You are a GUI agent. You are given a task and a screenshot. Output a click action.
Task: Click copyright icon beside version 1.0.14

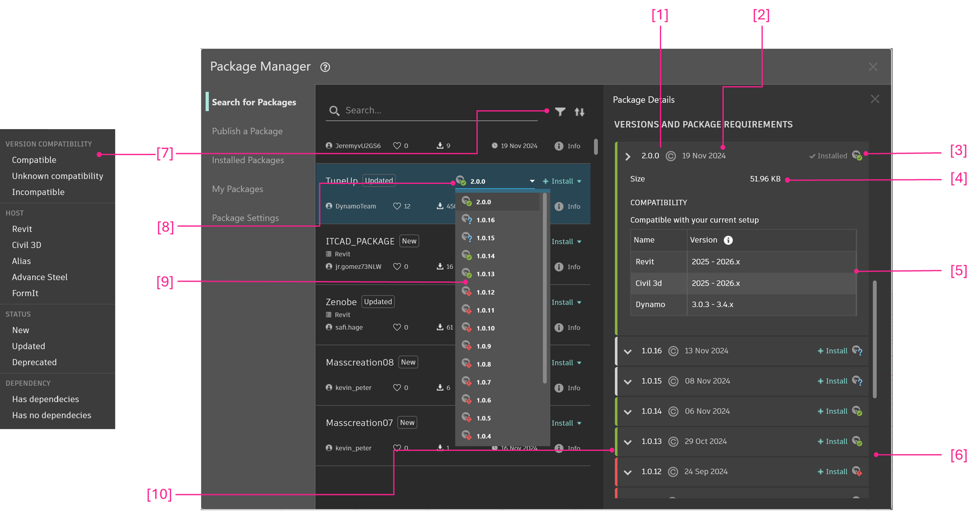point(673,411)
